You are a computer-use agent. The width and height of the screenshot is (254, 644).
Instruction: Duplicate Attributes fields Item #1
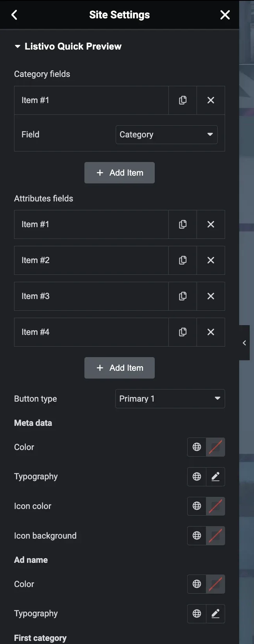point(182,224)
